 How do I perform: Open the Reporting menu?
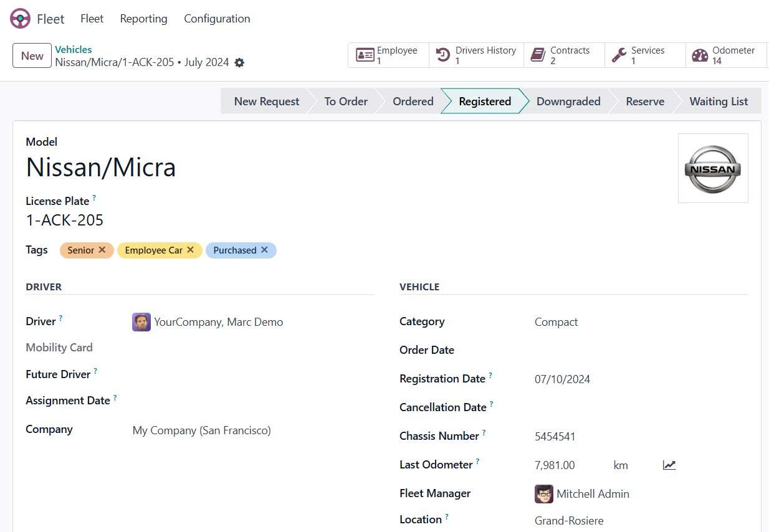pyautogui.click(x=143, y=19)
